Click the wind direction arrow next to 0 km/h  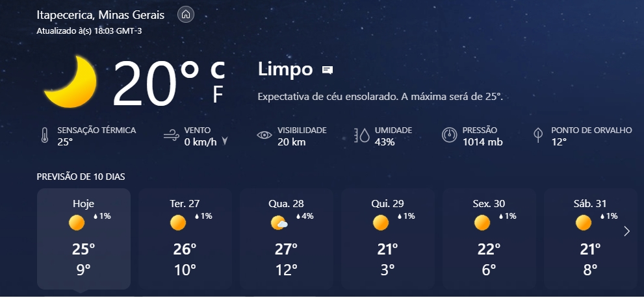click(x=225, y=142)
